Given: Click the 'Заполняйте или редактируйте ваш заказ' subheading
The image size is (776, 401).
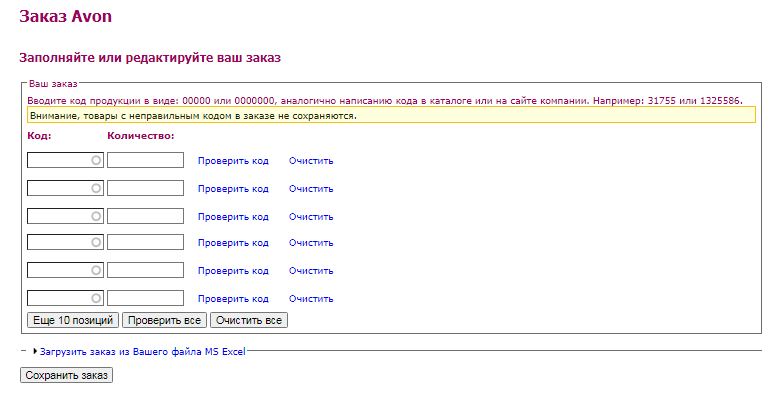Looking at the screenshot, I should point(149,57).
